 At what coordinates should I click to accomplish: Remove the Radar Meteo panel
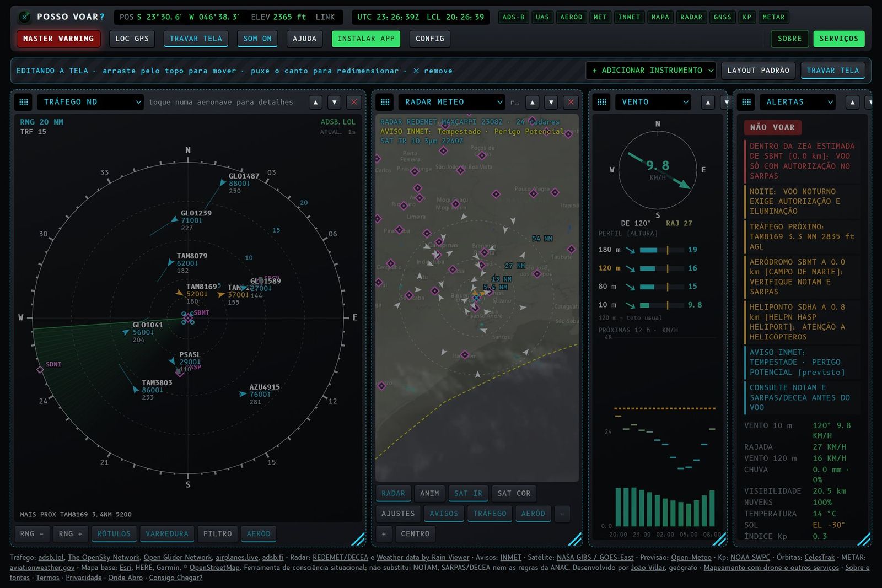tap(571, 102)
